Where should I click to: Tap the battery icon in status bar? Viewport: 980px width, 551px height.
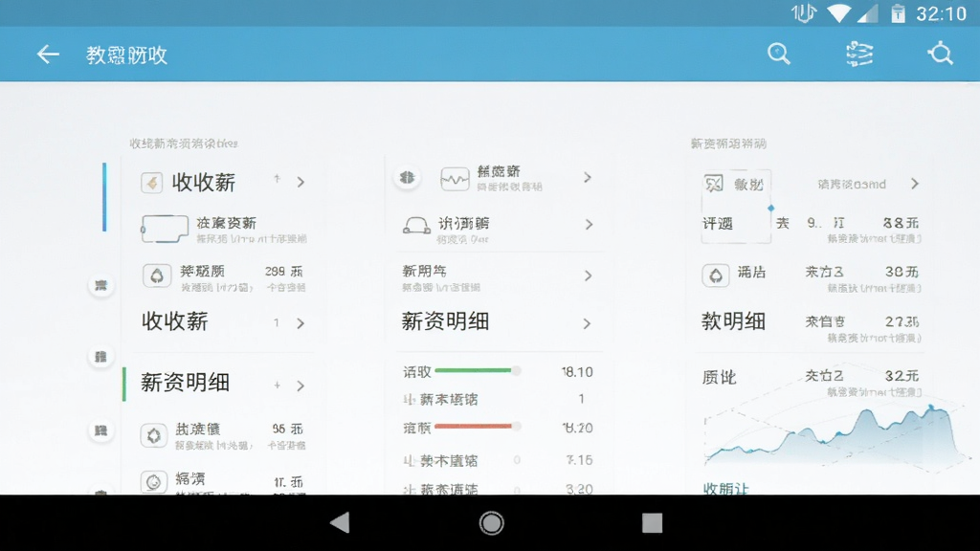pos(898,13)
